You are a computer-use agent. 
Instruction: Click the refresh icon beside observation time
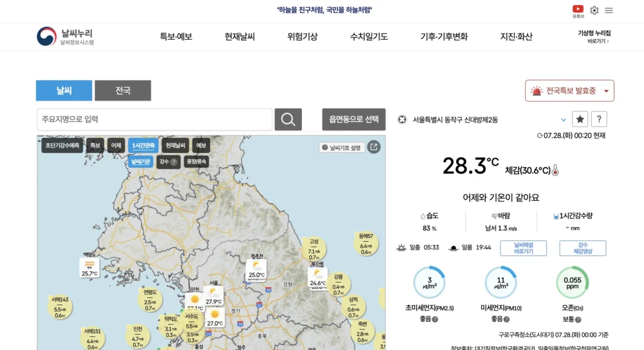pyautogui.click(x=540, y=136)
